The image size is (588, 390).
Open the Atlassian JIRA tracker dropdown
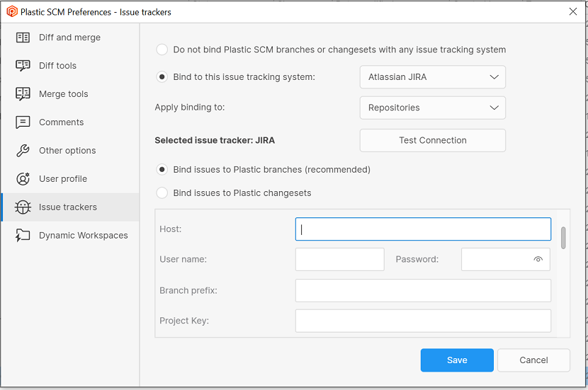point(432,77)
